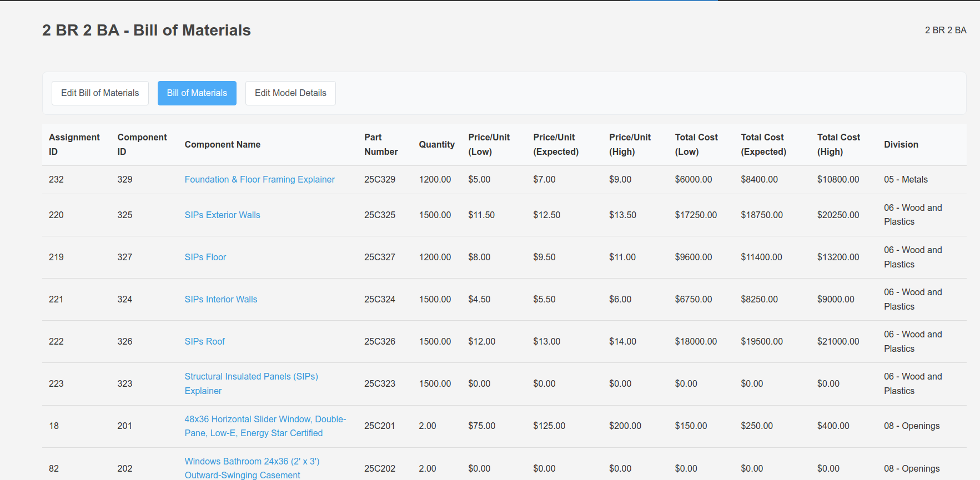Screen dimensions: 980x480
Task: Click the Total Cost (Low) column header
Action: click(696, 145)
